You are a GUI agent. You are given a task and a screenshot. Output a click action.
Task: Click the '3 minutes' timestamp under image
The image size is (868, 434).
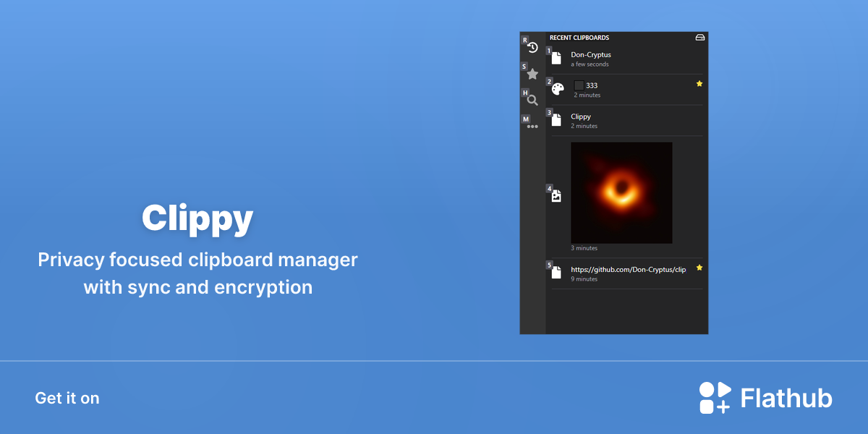click(x=584, y=248)
